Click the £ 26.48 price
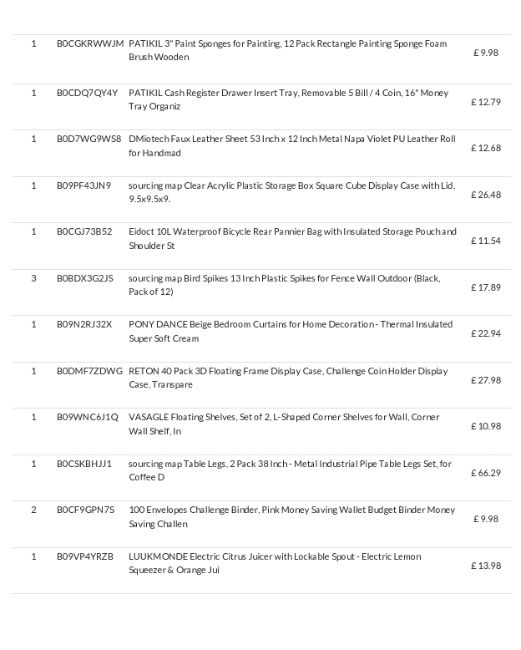The image size is (521, 650). (486, 195)
